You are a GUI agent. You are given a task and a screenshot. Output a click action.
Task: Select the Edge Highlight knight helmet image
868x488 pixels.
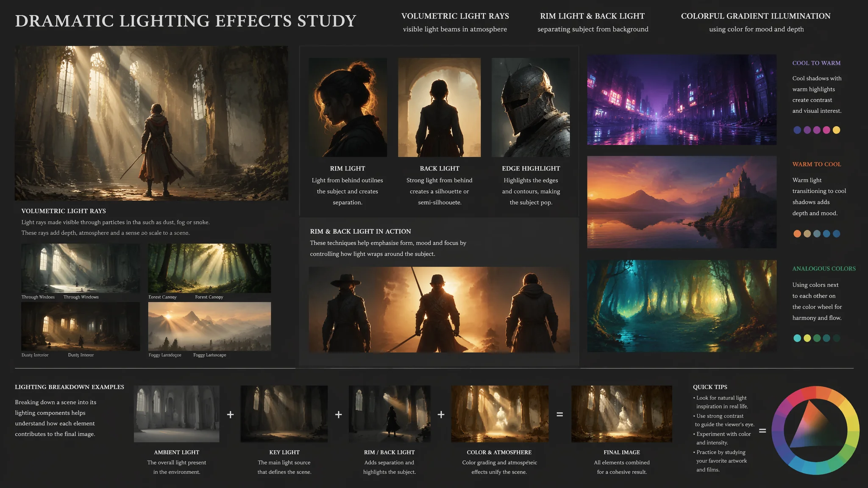531,108
